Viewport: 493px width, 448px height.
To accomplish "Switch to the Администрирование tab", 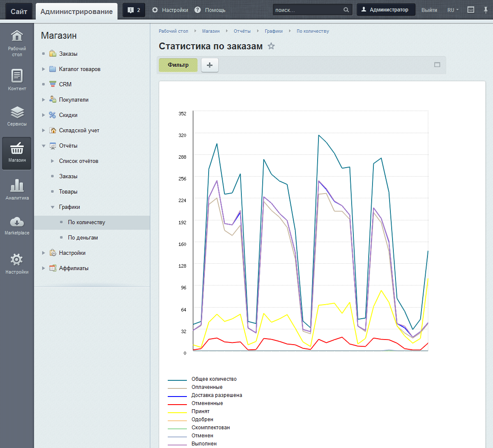I will [x=76, y=11].
